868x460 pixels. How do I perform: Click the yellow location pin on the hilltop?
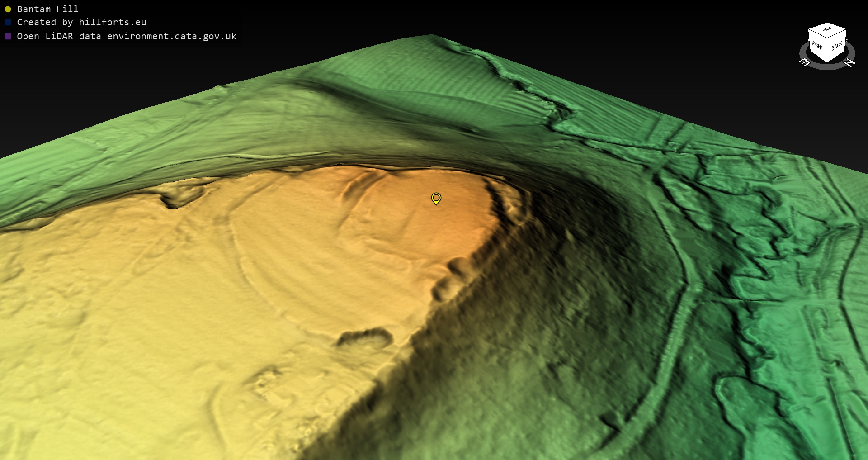pyautogui.click(x=436, y=198)
